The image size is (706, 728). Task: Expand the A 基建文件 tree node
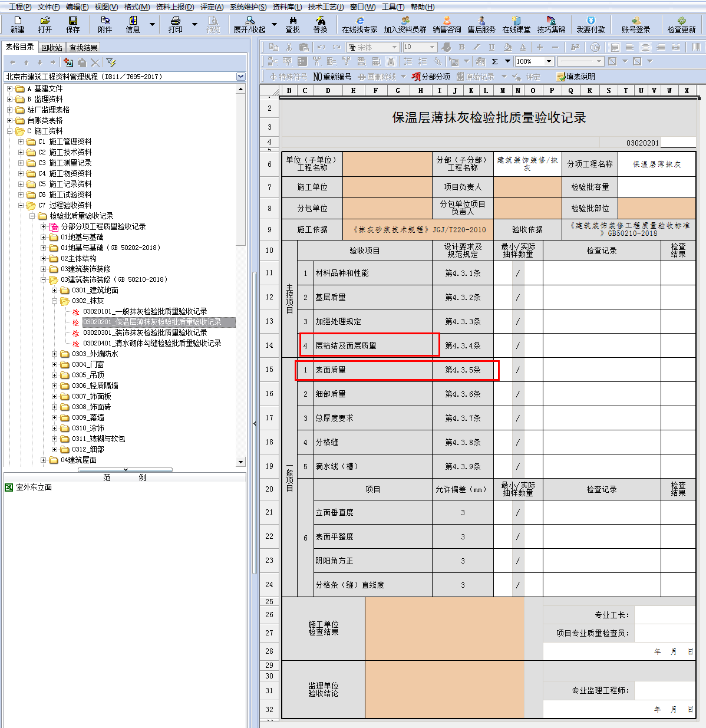pos(9,88)
